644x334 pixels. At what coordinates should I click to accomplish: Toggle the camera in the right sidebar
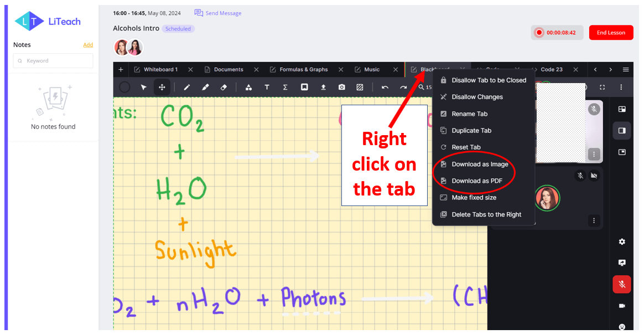[x=622, y=306]
